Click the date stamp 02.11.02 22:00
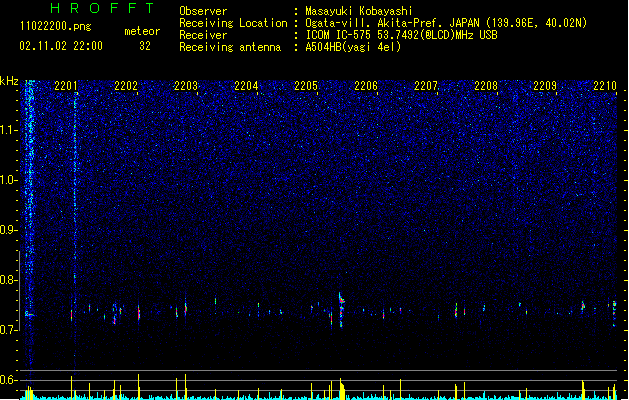The width and height of the screenshot is (629, 400). click(x=61, y=46)
